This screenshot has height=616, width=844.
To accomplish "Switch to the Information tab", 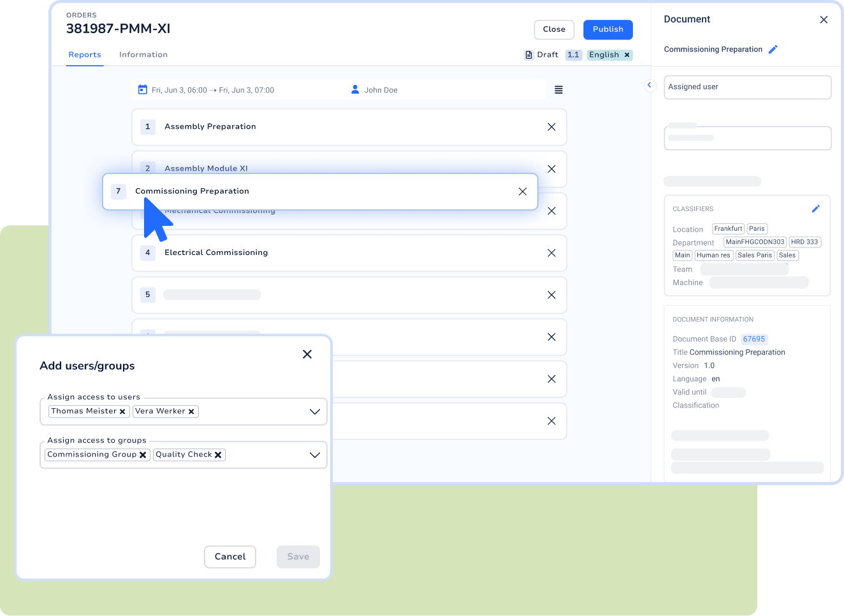I will (143, 55).
